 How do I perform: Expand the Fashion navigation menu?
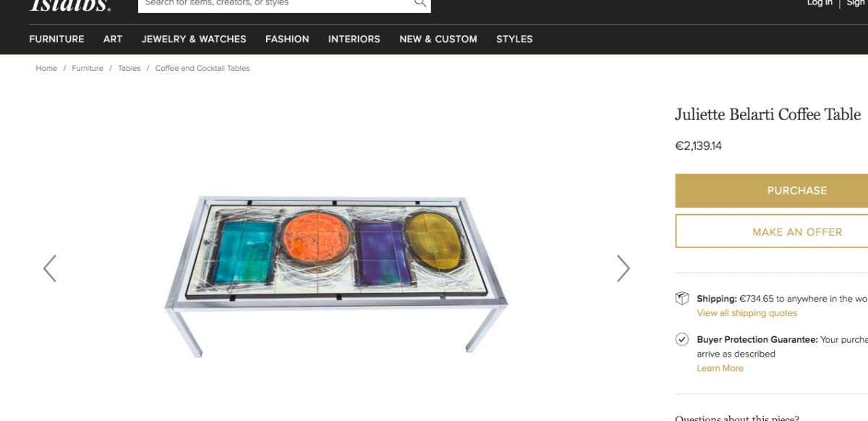(x=287, y=39)
